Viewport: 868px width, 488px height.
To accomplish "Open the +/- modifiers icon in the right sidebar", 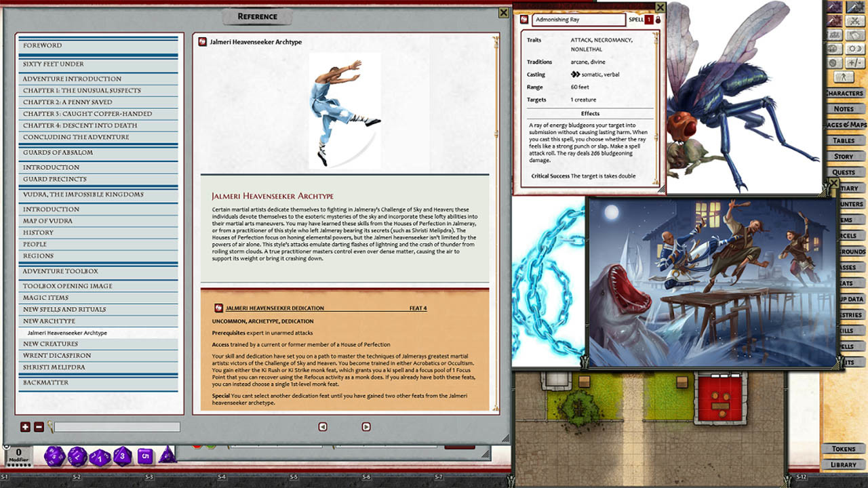I will [x=856, y=62].
